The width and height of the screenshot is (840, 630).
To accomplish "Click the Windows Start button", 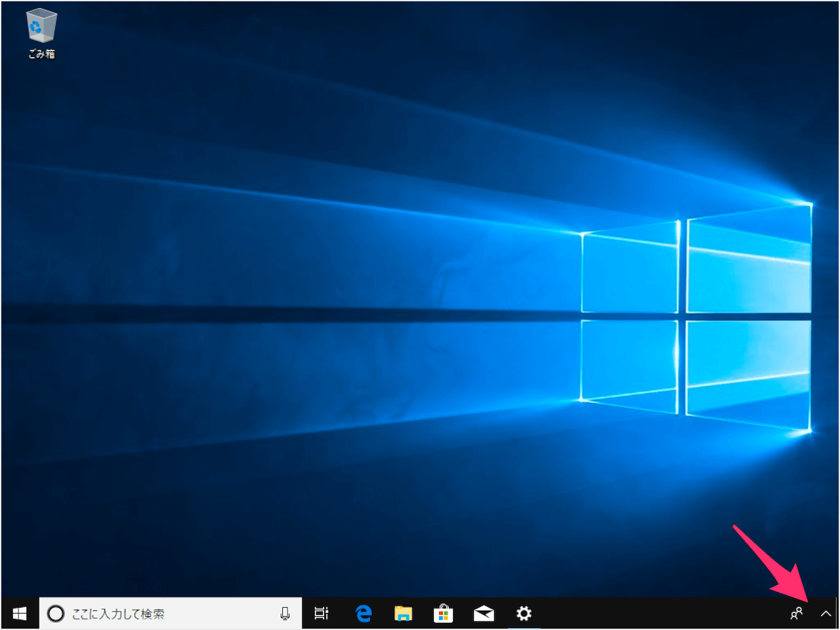I will 18,614.
